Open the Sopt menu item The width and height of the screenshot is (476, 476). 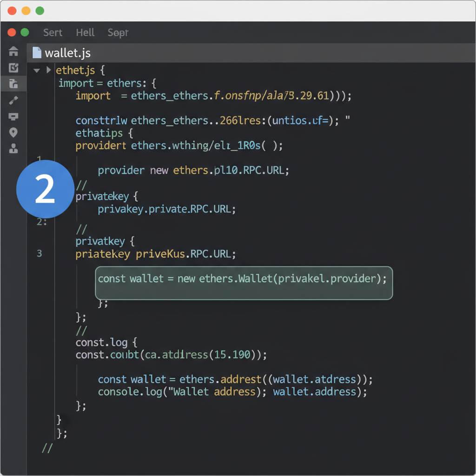point(118,33)
